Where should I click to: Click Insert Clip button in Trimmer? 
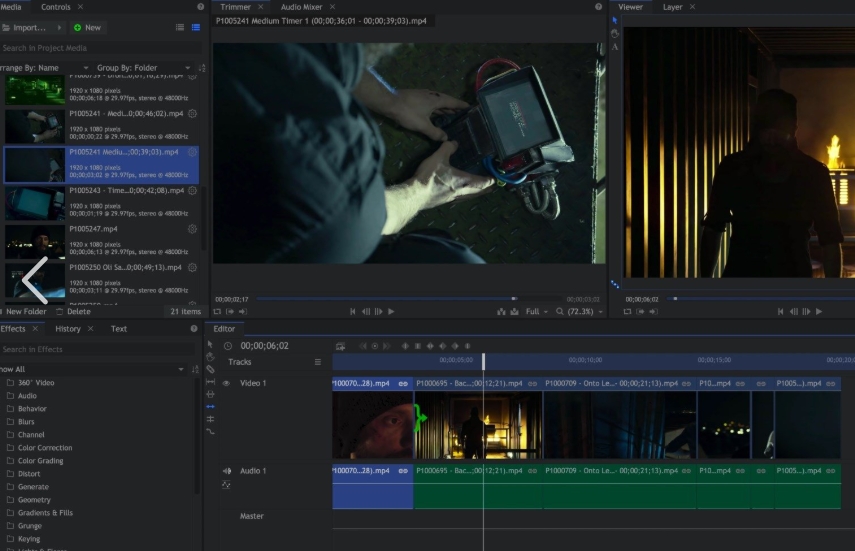pyautogui.click(x=501, y=312)
